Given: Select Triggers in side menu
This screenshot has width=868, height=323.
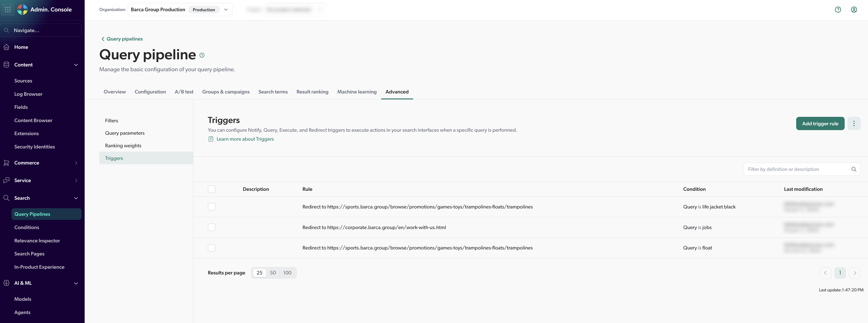Looking at the screenshot, I should tap(146, 158).
